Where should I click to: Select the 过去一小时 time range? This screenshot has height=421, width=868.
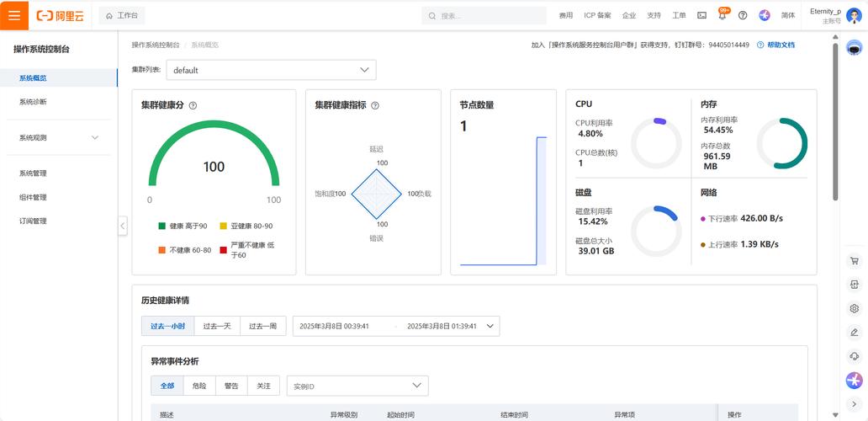click(x=167, y=326)
